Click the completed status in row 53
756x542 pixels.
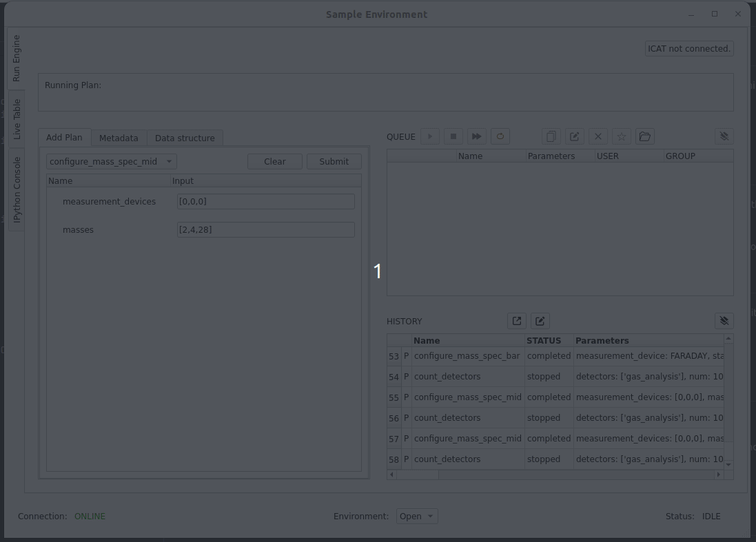(x=549, y=356)
